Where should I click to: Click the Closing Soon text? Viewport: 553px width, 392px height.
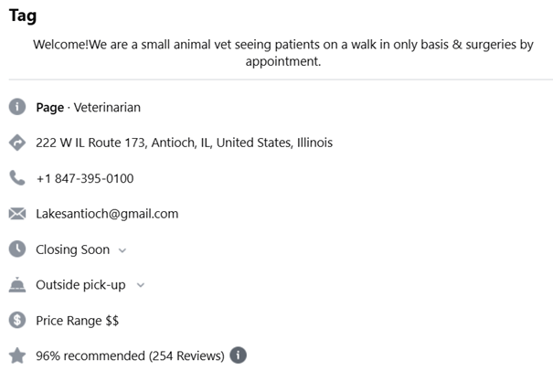(x=72, y=249)
